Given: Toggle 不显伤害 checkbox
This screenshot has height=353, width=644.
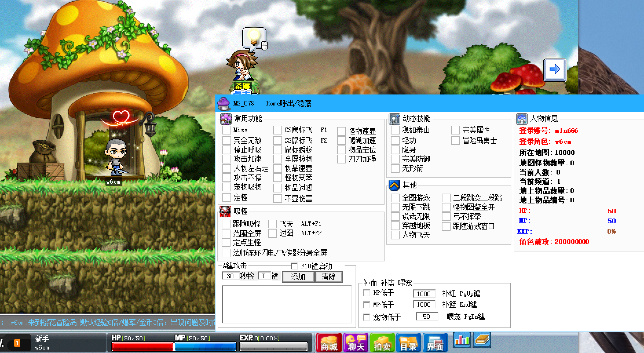Looking at the screenshot, I should tap(278, 199).
